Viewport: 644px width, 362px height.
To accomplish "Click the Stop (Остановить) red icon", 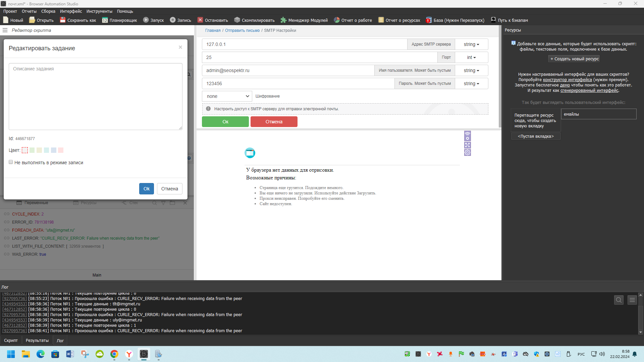I will [200, 20].
